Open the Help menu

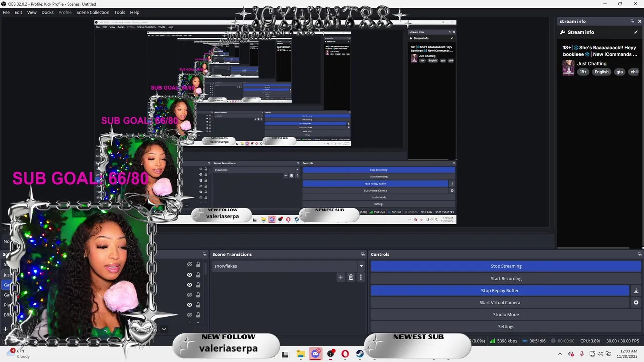(x=135, y=12)
